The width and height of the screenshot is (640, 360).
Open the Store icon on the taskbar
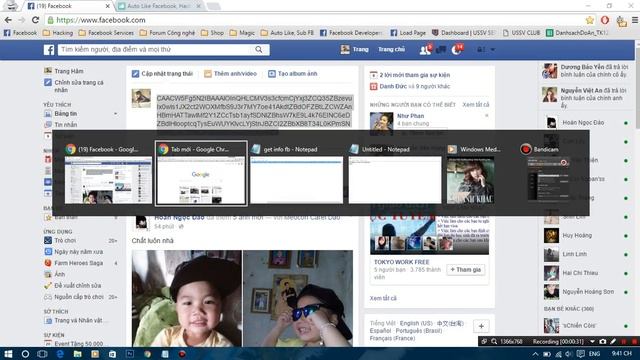click(x=112, y=354)
